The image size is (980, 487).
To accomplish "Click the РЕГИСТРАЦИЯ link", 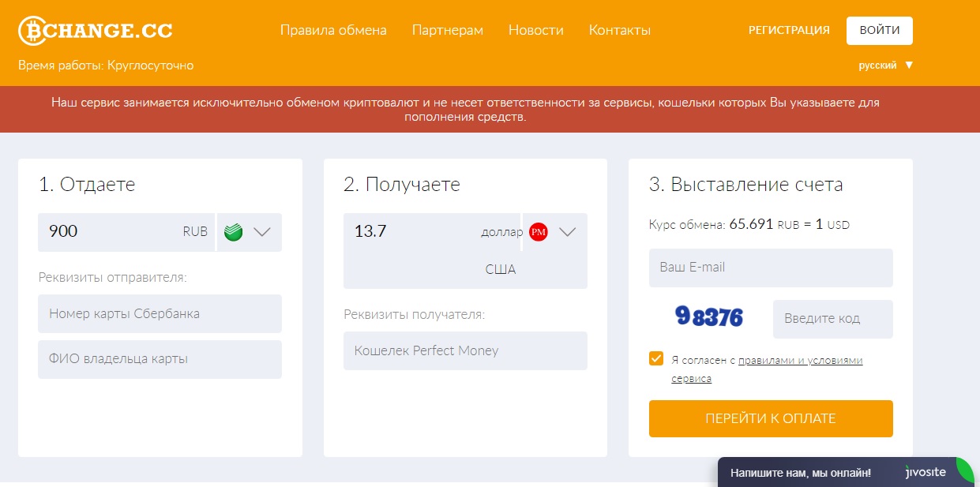I will (788, 31).
